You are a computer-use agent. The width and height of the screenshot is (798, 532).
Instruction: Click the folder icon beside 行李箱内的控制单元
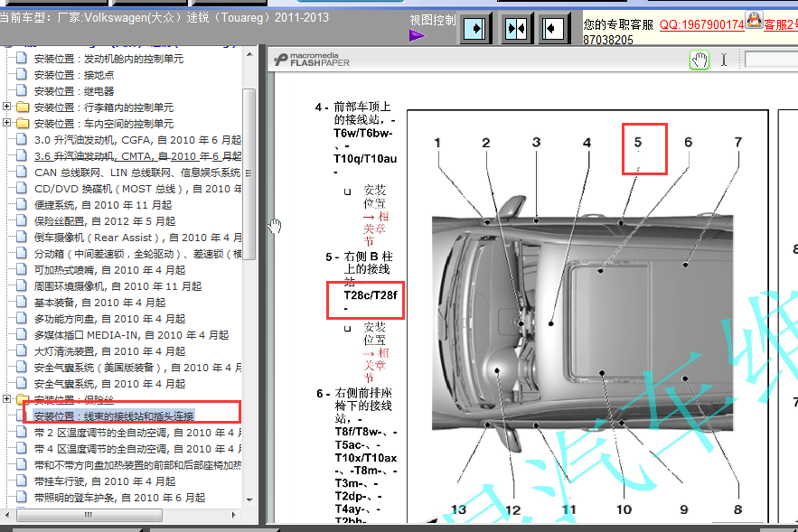point(23,107)
